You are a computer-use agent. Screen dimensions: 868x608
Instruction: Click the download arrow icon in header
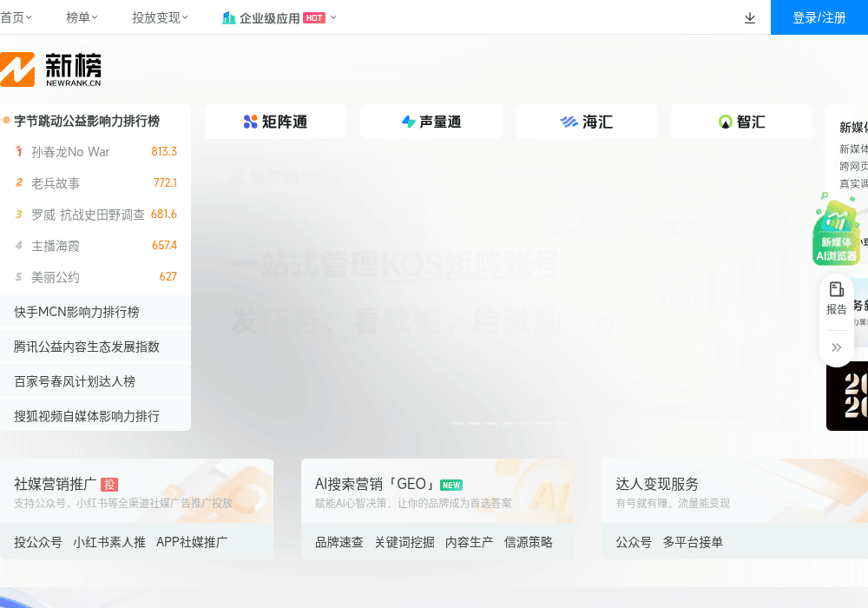click(x=750, y=17)
